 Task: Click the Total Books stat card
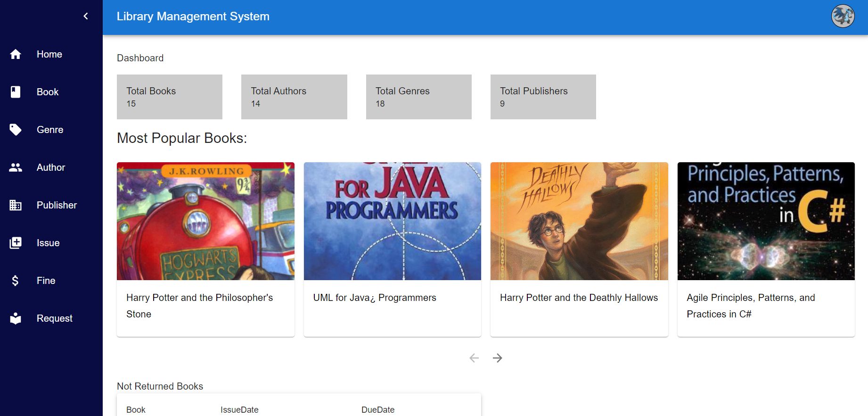tap(170, 97)
